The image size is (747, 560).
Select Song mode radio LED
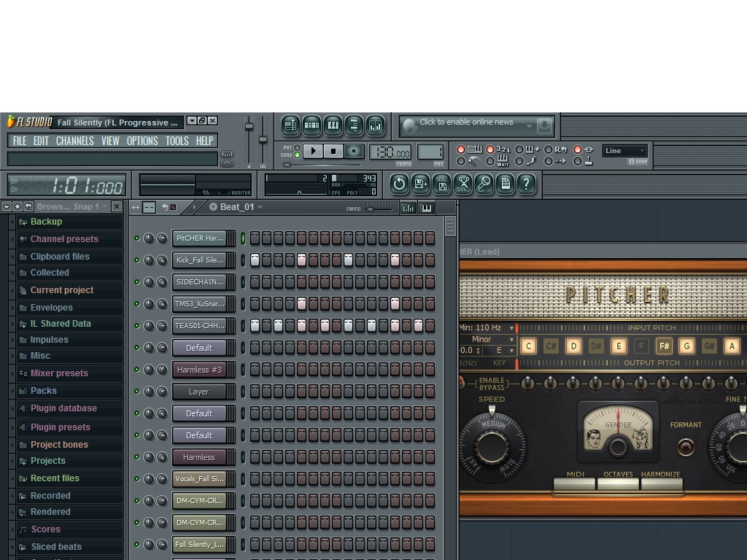pyautogui.click(x=298, y=155)
